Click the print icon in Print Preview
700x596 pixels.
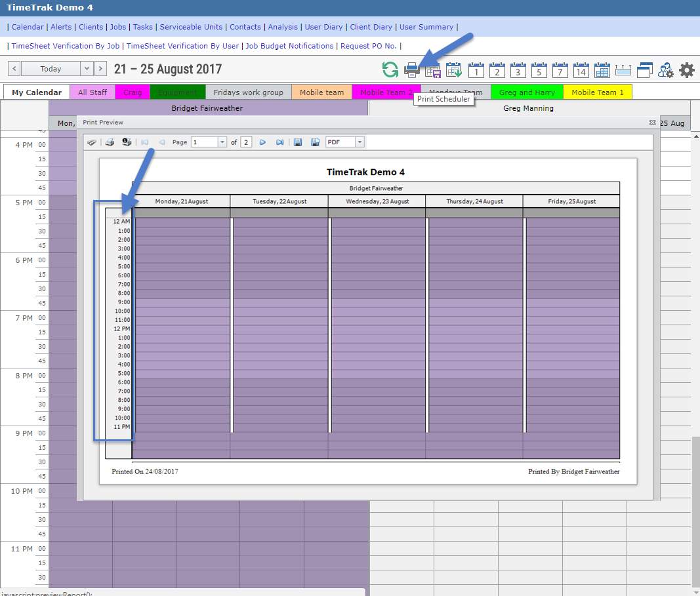pos(110,142)
